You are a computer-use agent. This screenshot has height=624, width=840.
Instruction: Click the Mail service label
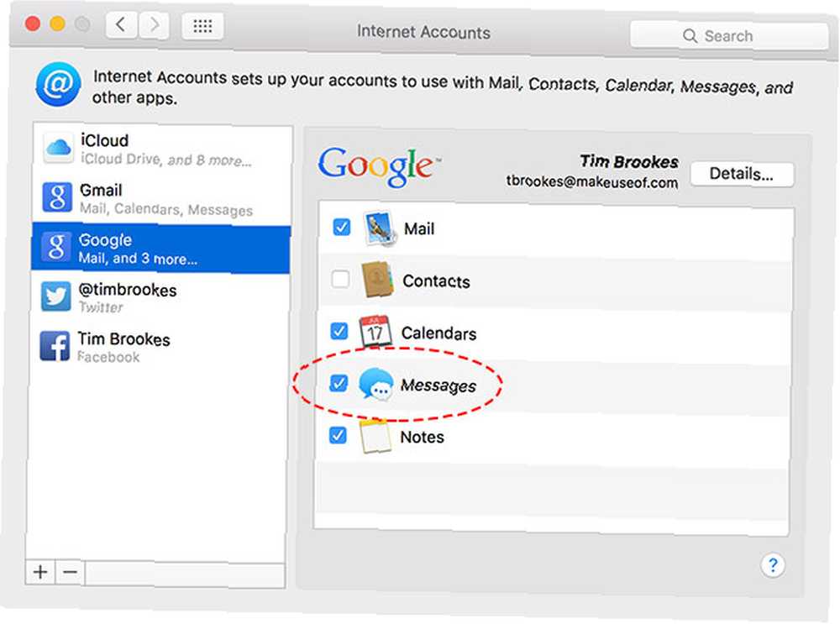[419, 229]
